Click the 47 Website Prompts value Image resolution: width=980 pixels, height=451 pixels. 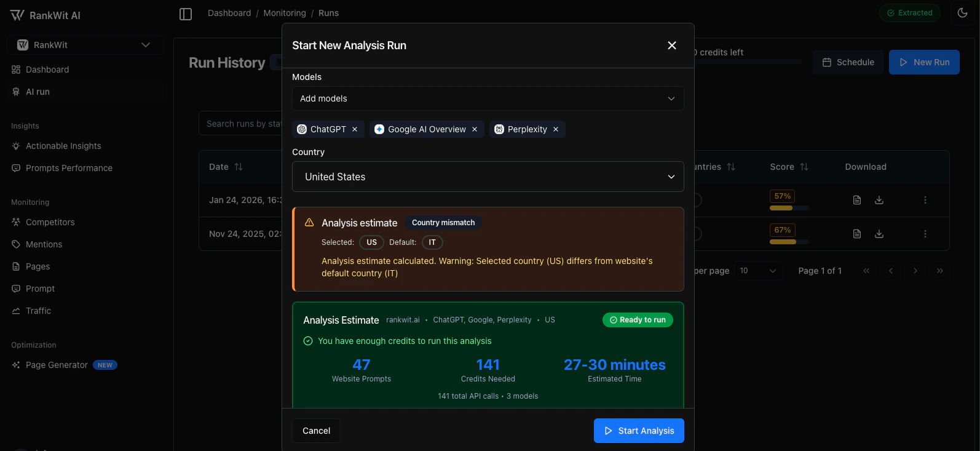pyautogui.click(x=362, y=365)
